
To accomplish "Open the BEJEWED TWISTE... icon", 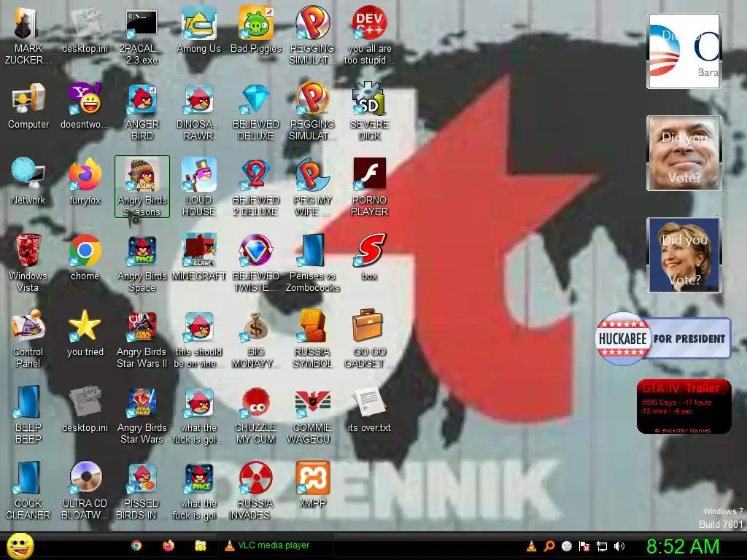I will [256, 263].
